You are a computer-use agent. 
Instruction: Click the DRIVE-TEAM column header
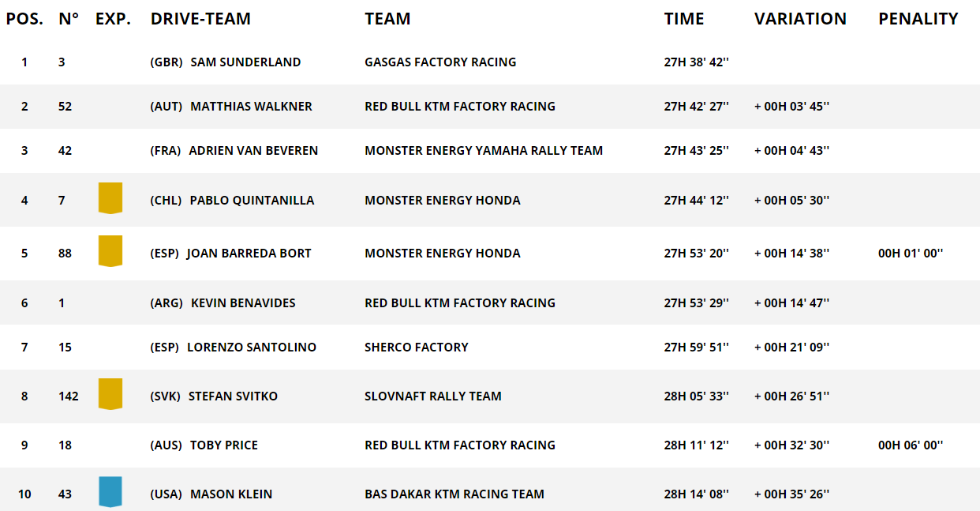[x=200, y=19]
